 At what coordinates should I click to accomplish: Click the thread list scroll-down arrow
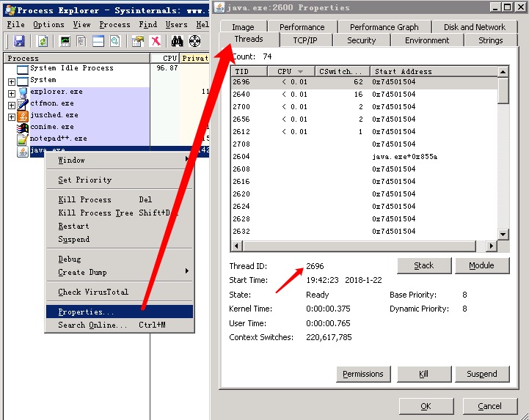coord(503,235)
